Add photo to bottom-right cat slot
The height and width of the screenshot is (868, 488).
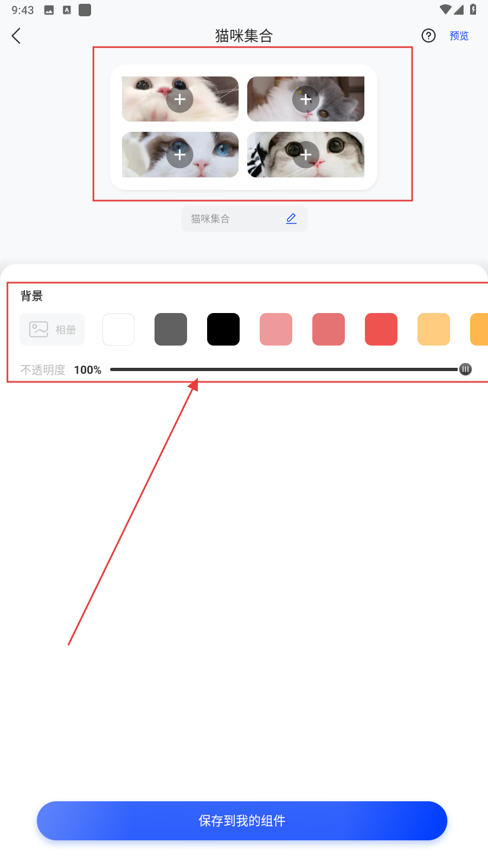tap(306, 155)
